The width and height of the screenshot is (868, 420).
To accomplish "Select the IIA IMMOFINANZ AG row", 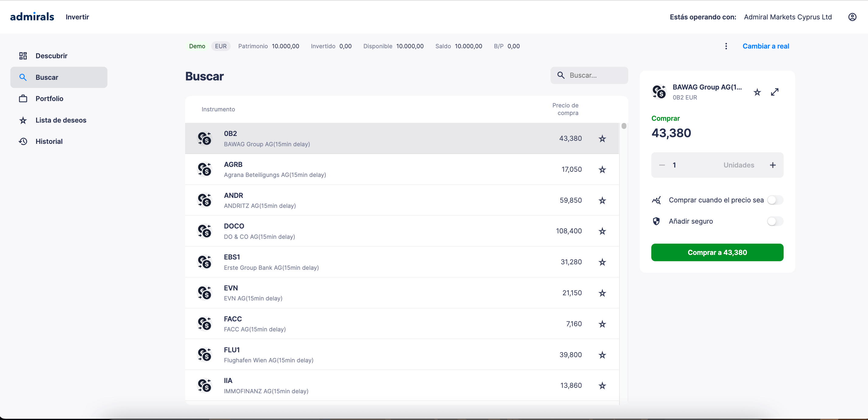I will coord(402,386).
